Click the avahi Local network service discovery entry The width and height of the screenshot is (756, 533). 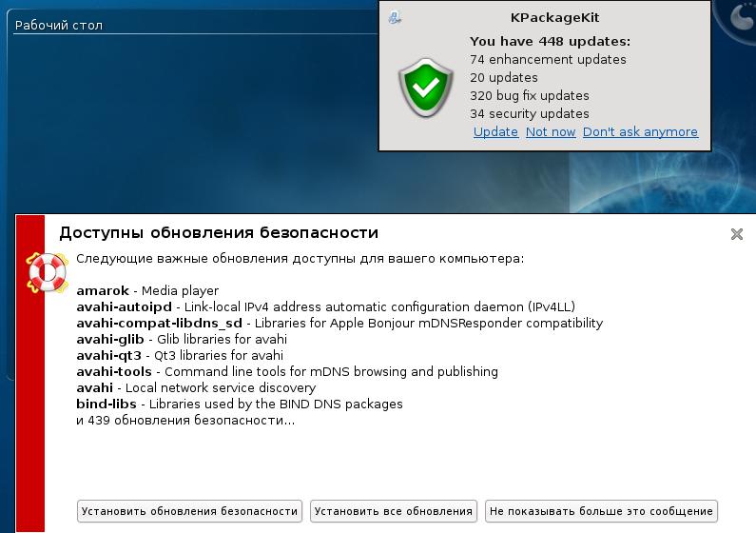click(x=196, y=387)
